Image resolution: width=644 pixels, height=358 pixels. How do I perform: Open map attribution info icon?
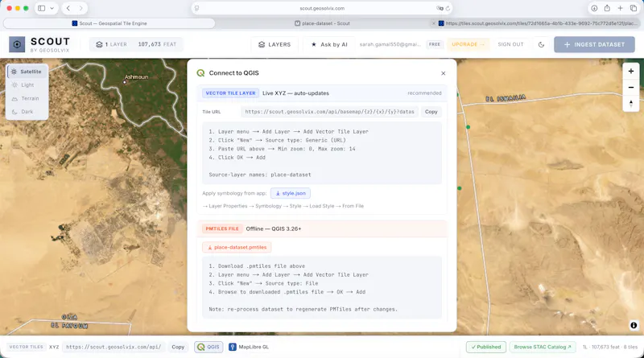(x=634, y=325)
